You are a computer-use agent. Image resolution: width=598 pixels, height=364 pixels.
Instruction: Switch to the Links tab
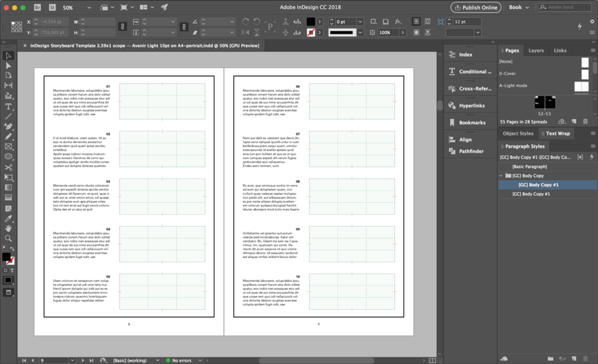pos(560,51)
